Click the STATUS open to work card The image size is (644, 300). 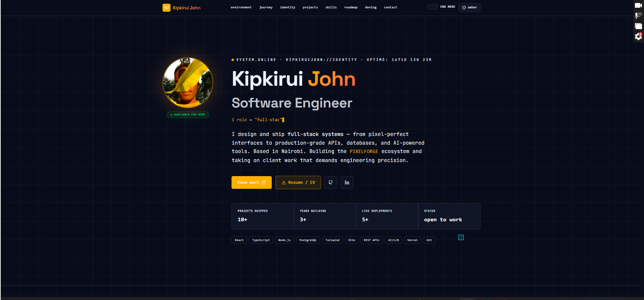pos(449,216)
